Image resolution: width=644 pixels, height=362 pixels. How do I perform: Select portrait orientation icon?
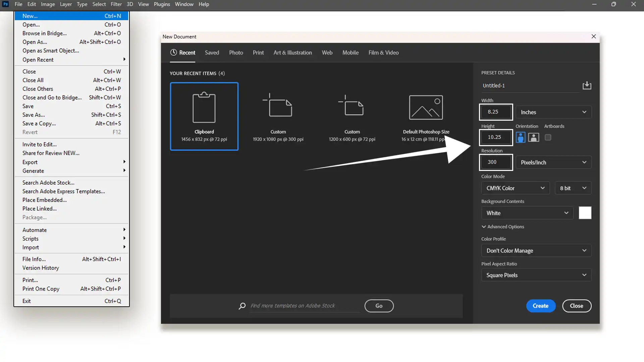(520, 137)
